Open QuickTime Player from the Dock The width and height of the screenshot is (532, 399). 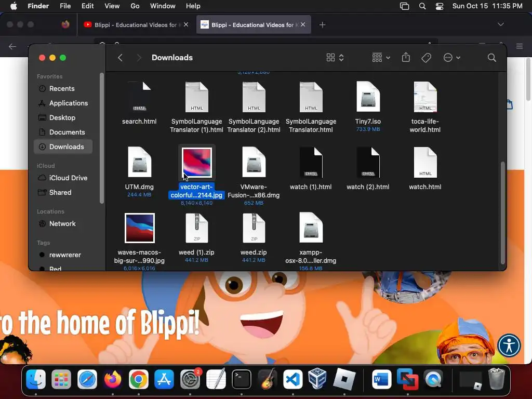click(433, 379)
